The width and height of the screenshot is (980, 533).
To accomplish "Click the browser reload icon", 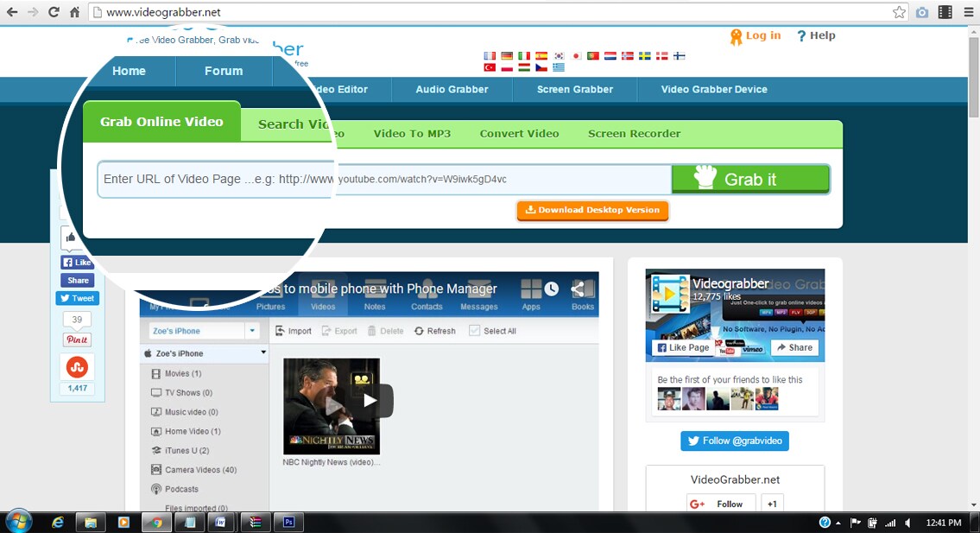I will [54, 12].
